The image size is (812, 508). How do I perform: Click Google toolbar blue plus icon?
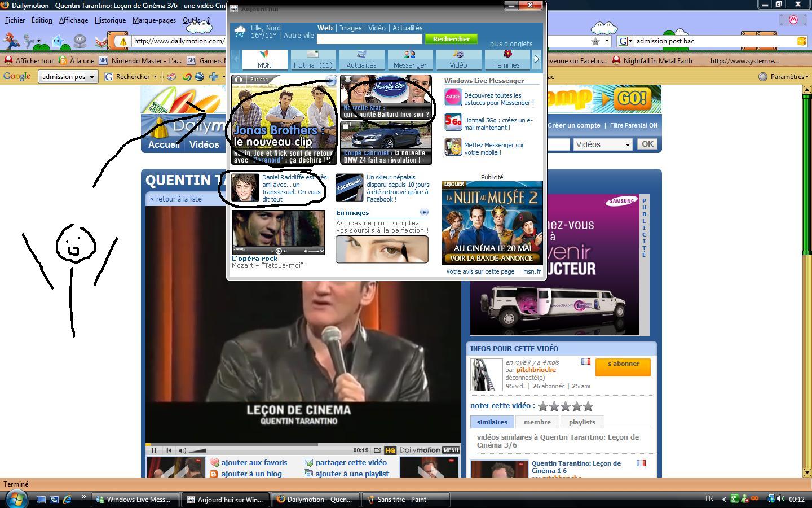click(214, 77)
